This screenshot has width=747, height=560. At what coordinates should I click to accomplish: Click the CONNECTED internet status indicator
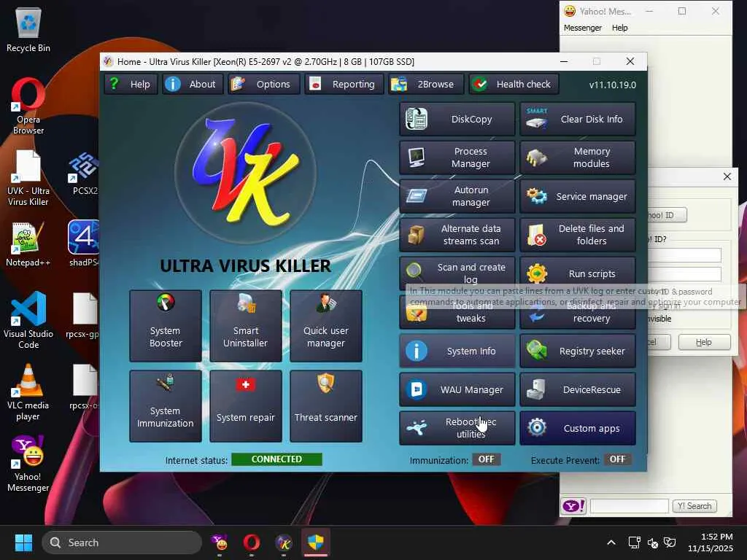click(276, 459)
